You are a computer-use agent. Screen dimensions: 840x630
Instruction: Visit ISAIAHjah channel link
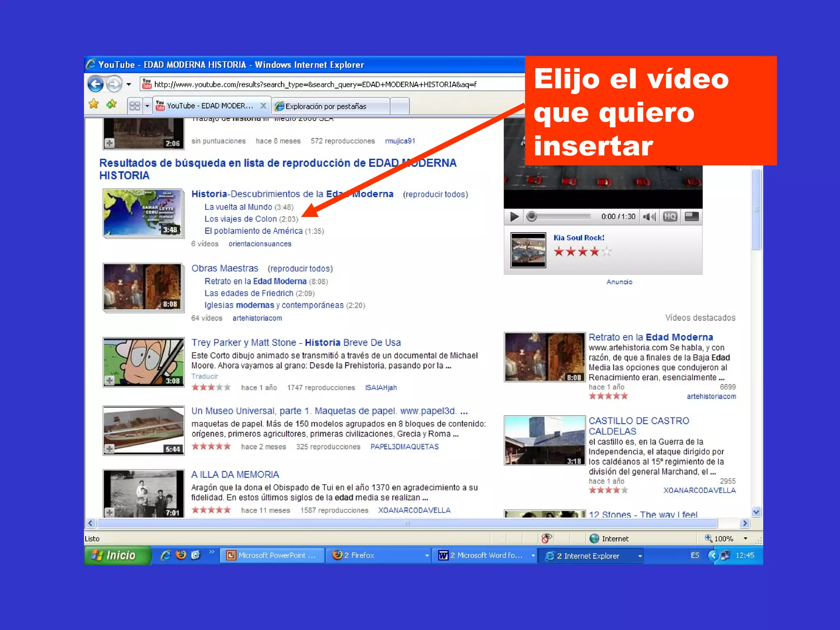(381, 388)
